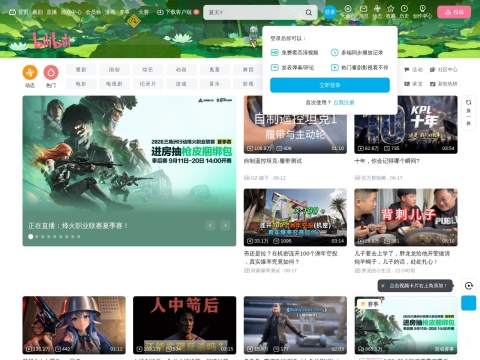Select the 音乐 category chip
Viewport: 480px width, 360px height.
214,84
